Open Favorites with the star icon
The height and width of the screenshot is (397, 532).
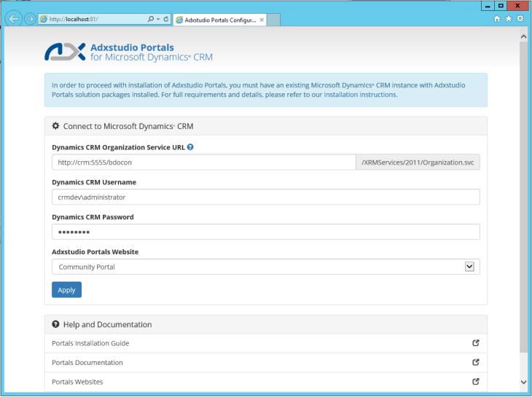coord(509,19)
